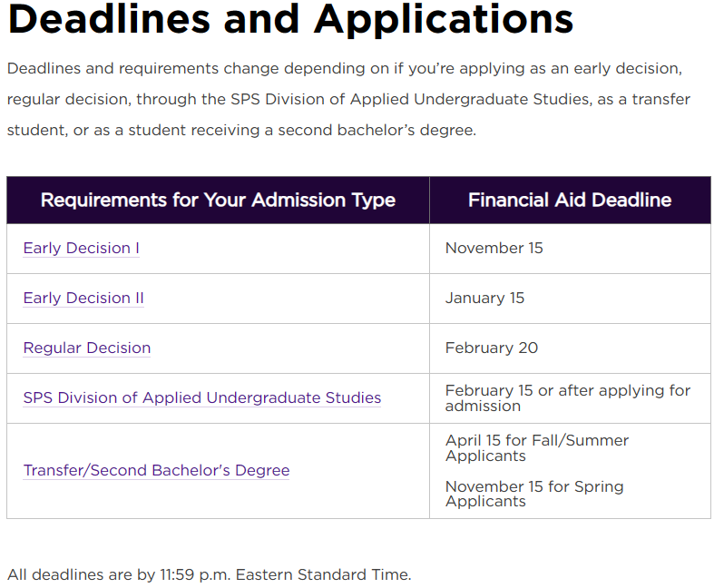
Task: Follow the Regular Decision requirements link
Action: tap(87, 348)
